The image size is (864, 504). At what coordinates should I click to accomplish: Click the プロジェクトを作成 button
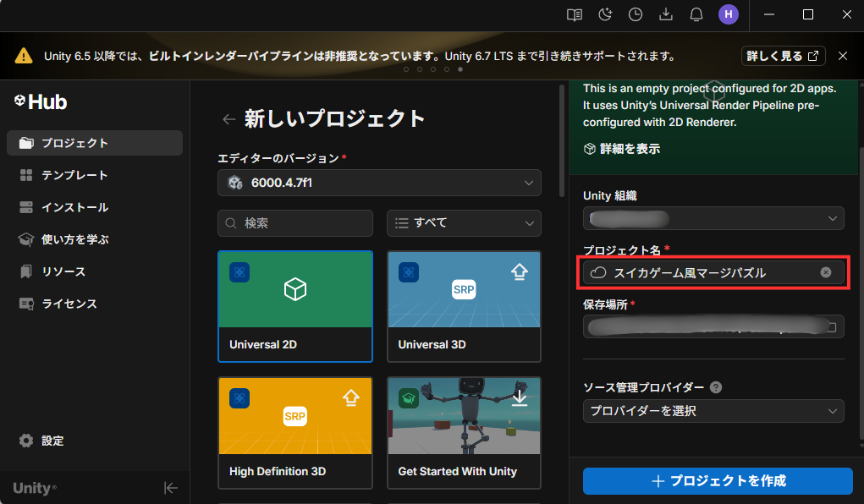[718, 481]
